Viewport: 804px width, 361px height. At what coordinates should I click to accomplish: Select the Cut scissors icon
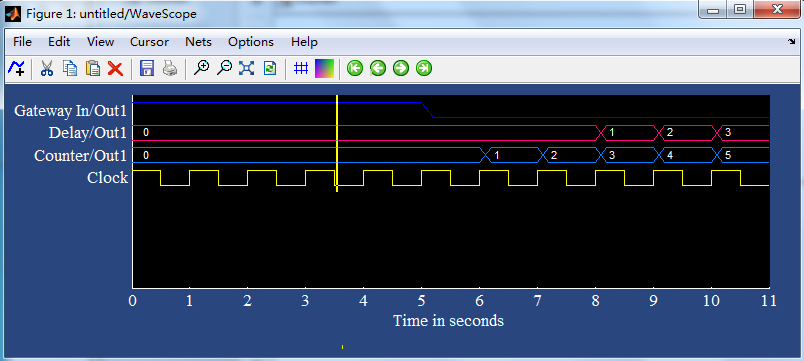(x=47, y=68)
